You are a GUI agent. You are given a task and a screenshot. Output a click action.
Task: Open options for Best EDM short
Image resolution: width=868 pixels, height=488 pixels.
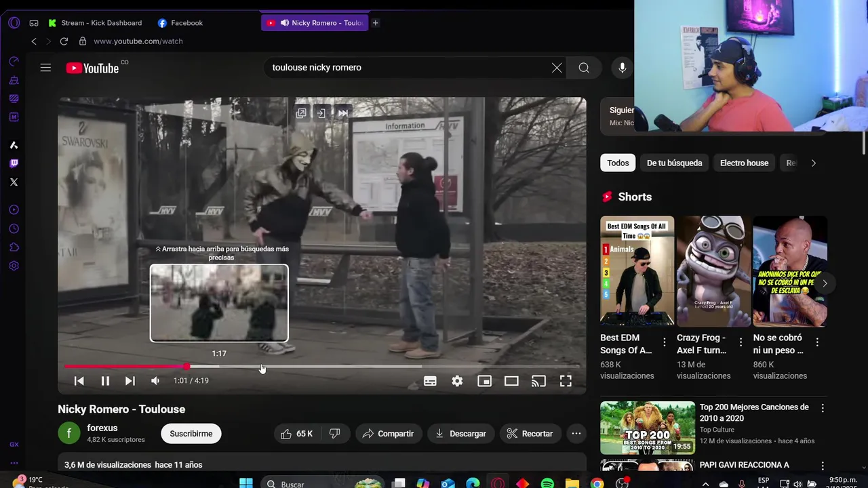(665, 342)
